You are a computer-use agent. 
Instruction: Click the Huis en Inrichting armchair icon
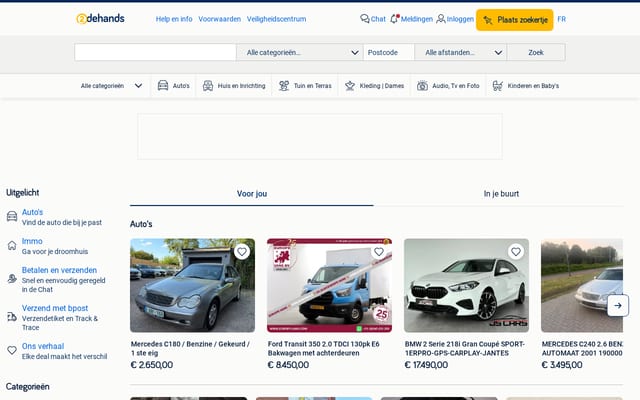[x=208, y=86]
